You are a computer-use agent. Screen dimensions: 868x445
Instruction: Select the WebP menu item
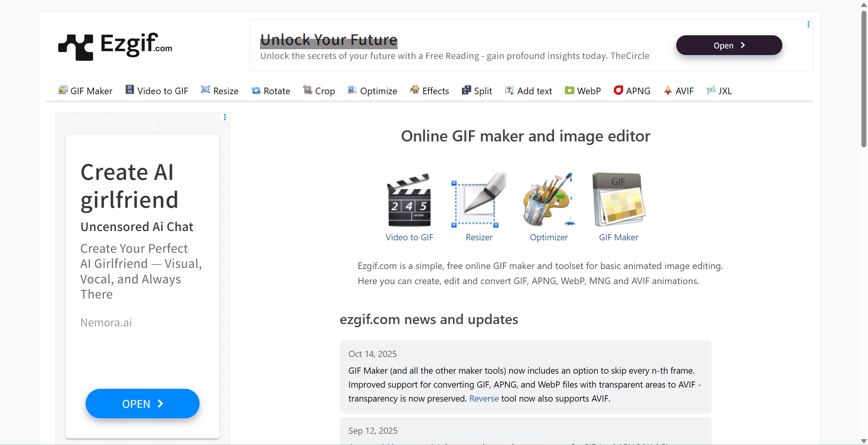pos(583,91)
